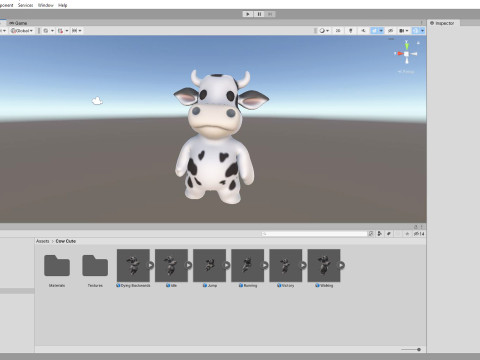This screenshot has width=480, height=360.
Task: Toggle the grid snapping icon
Action: [x=60, y=31]
